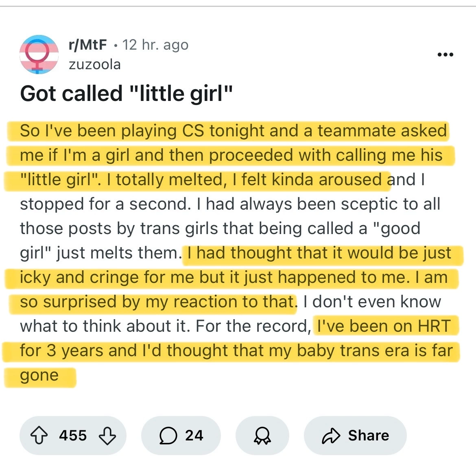The image size is (476, 473).
Task: Open the r/MtF subreddit link
Action: 88,44
